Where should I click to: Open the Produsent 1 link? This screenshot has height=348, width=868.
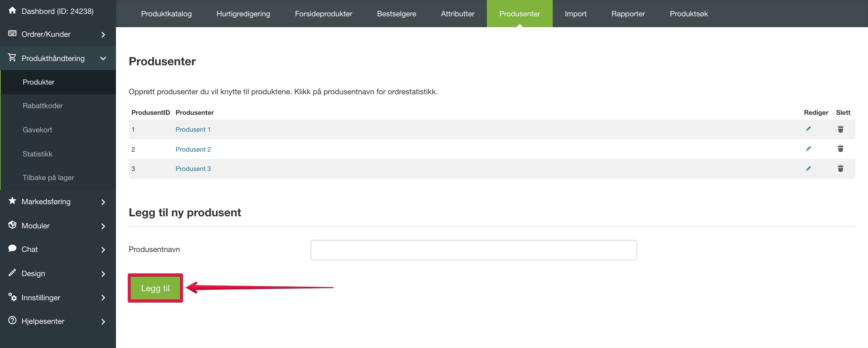193,129
